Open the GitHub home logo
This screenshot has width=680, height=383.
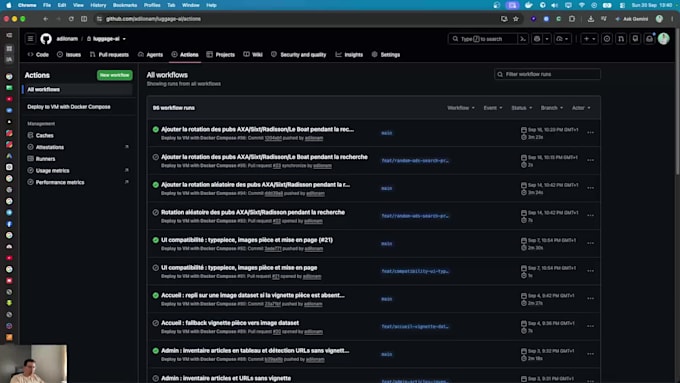click(46, 39)
